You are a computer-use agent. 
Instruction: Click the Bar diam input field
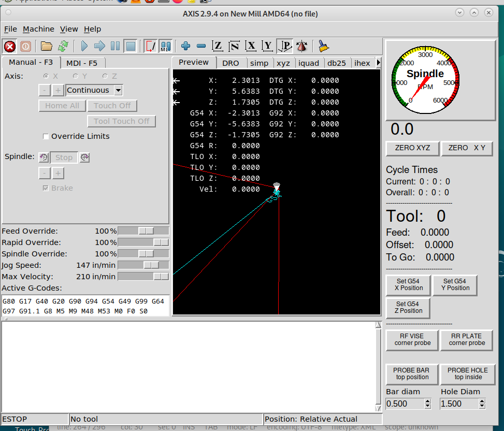[404, 404]
